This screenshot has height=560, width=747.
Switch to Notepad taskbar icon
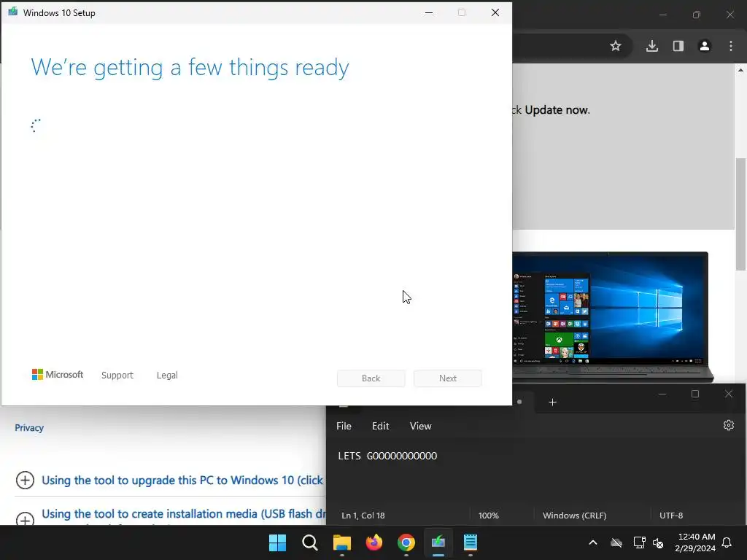471,542
